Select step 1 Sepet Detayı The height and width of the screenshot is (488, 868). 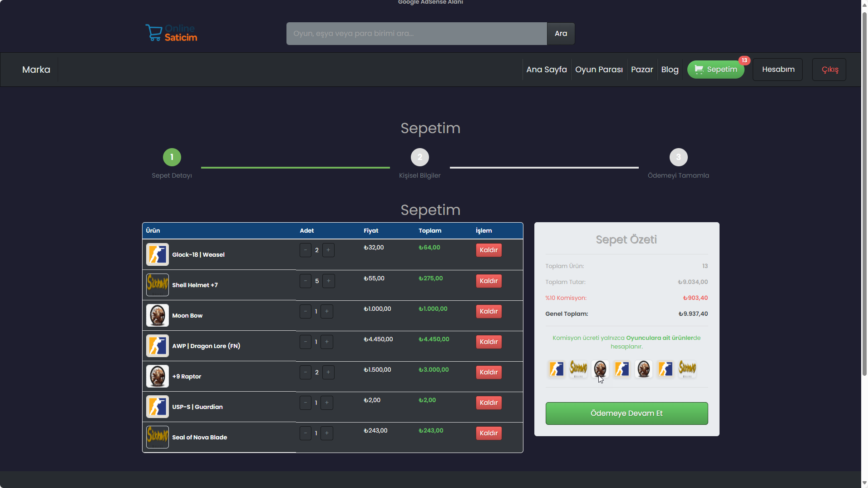pyautogui.click(x=172, y=157)
